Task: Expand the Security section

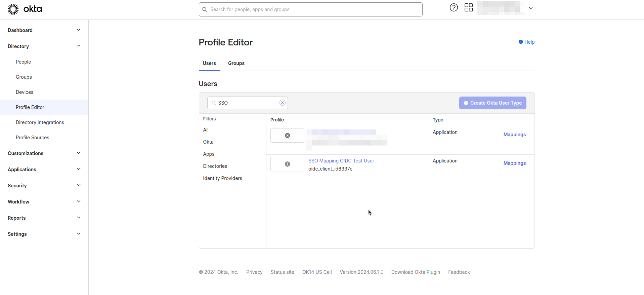Action: pyautogui.click(x=44, y=185)
